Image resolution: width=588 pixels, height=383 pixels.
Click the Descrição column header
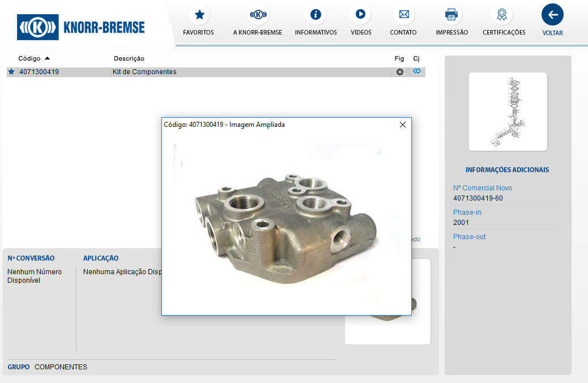point(129,58)
